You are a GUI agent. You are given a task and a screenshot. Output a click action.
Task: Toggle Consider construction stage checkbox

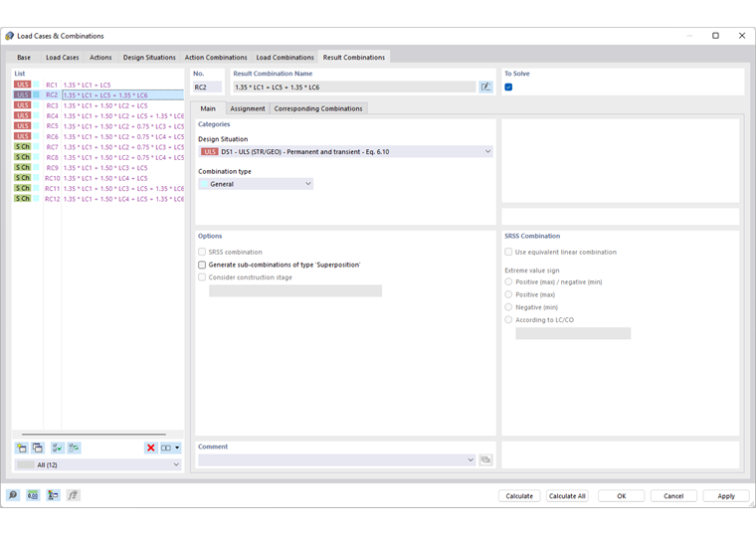click(202, 277)
